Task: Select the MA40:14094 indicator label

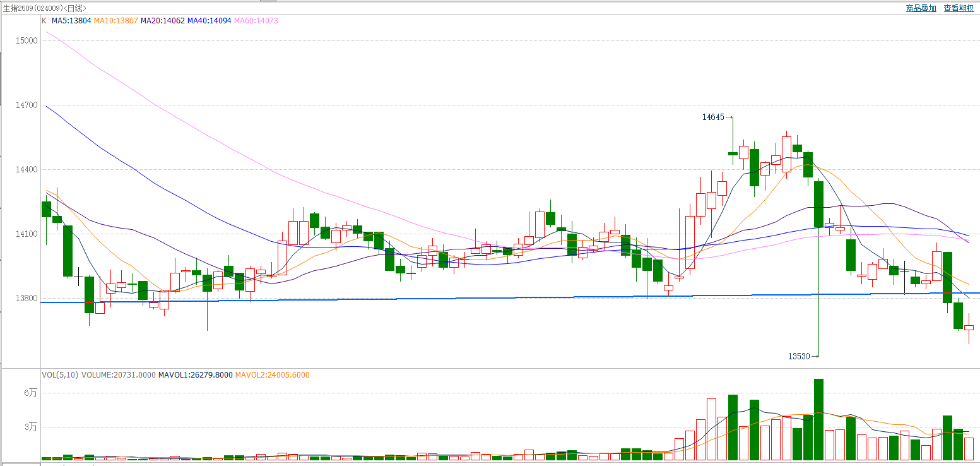Action: (210, 21)
